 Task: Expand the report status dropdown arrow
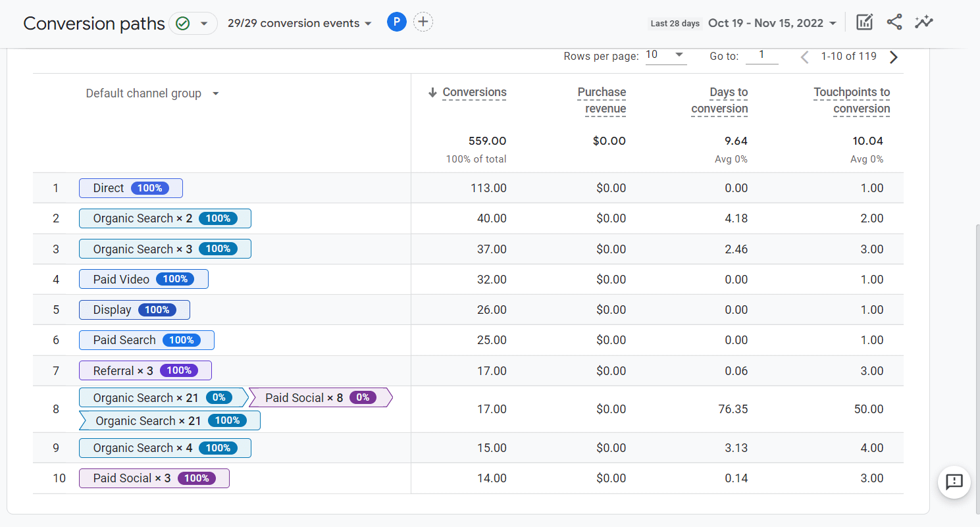coord(204,24)
